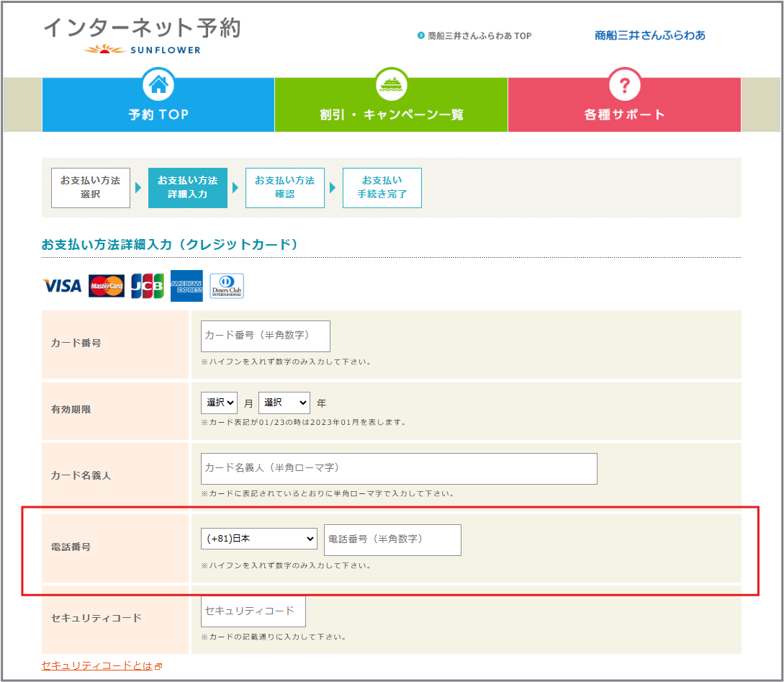Focus the カード番号 input field
Image resolution: width=784 pixels, height=682 pixels.
[265, 336]
